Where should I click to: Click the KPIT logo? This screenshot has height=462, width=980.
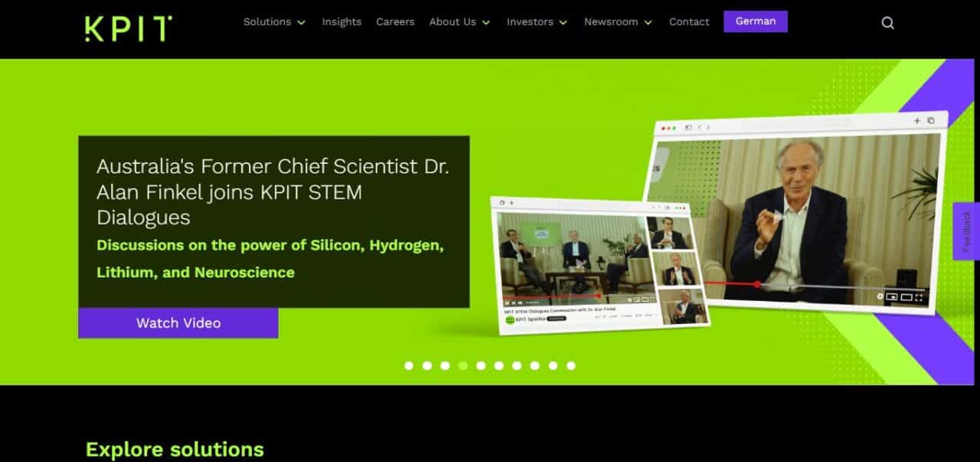tap(129, 28)
